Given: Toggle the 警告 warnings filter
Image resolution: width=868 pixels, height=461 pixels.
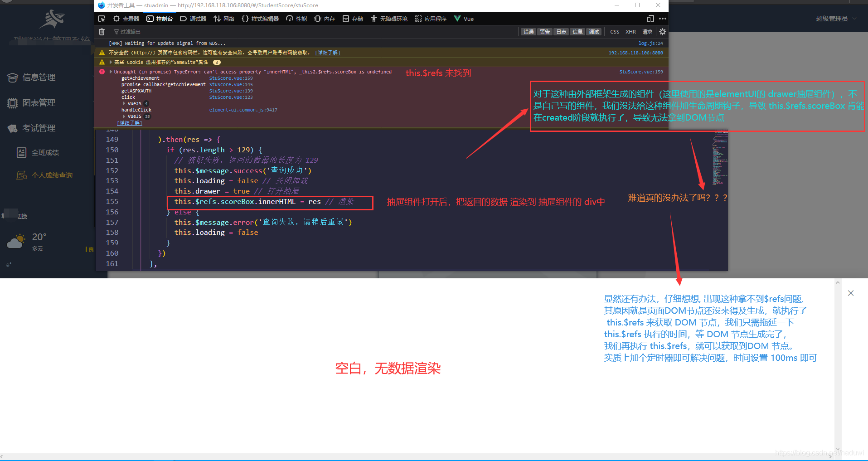Looking at the screenshot, I should [544, 32].
